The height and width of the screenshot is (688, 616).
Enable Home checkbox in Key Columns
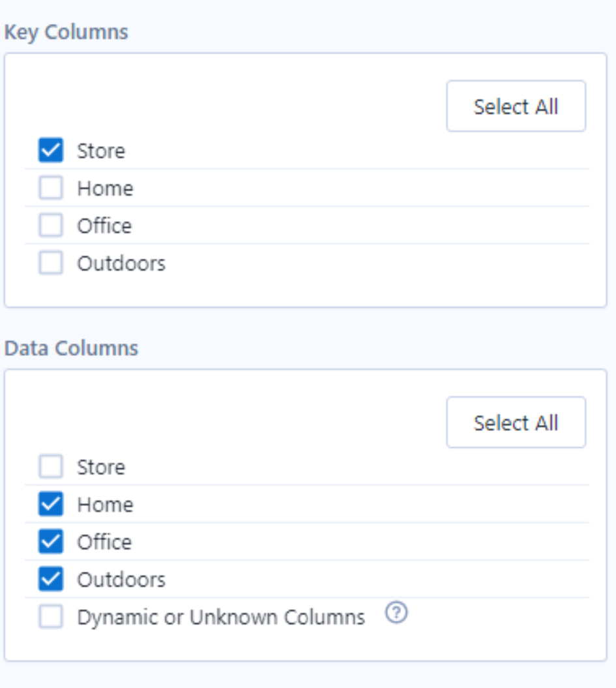[51, 188]
